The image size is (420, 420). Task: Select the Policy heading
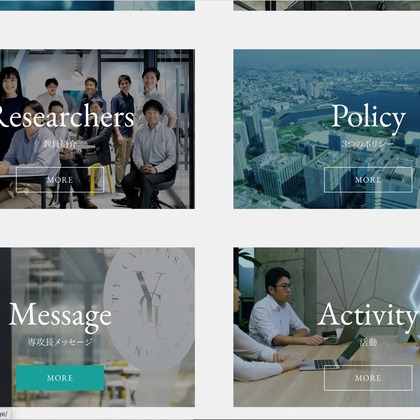(x=368, y=117)
